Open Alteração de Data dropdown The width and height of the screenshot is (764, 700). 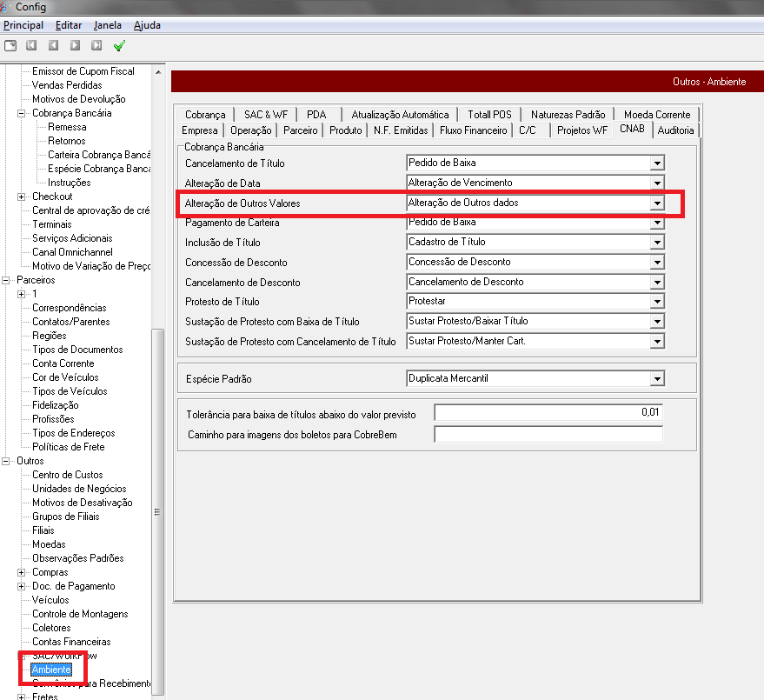[x=657, y=183]
